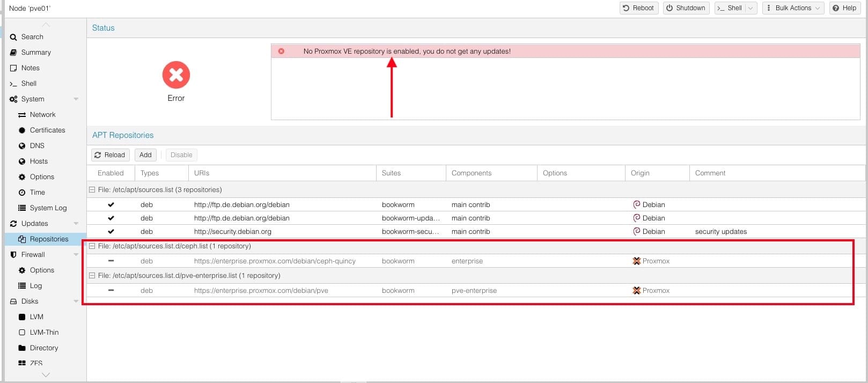This screenshot has width=868, height=383.
Task: Click the Time clock icon
Action: tap(22, 193)
